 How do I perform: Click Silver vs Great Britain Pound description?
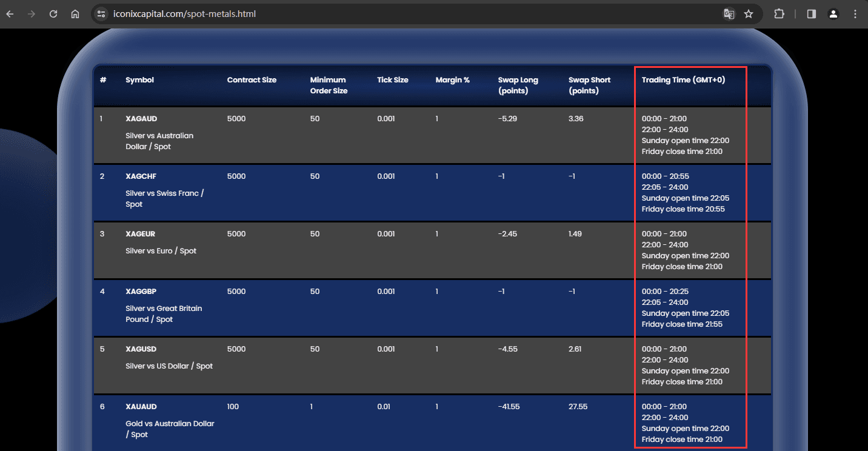[x=164, y=314]
